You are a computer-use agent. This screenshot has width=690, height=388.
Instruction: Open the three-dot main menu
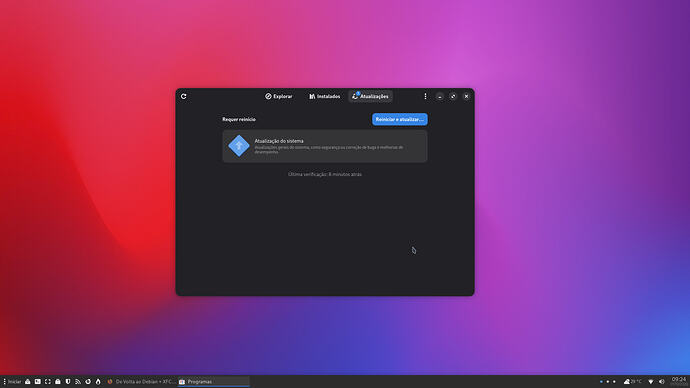tap(425, 96)
